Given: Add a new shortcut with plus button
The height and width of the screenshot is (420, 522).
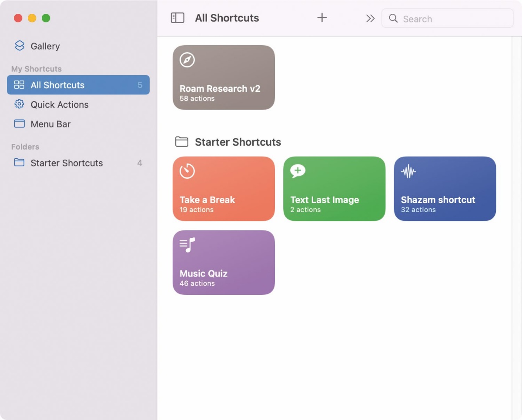Looking at the screenshot, I should pos(322,18).
